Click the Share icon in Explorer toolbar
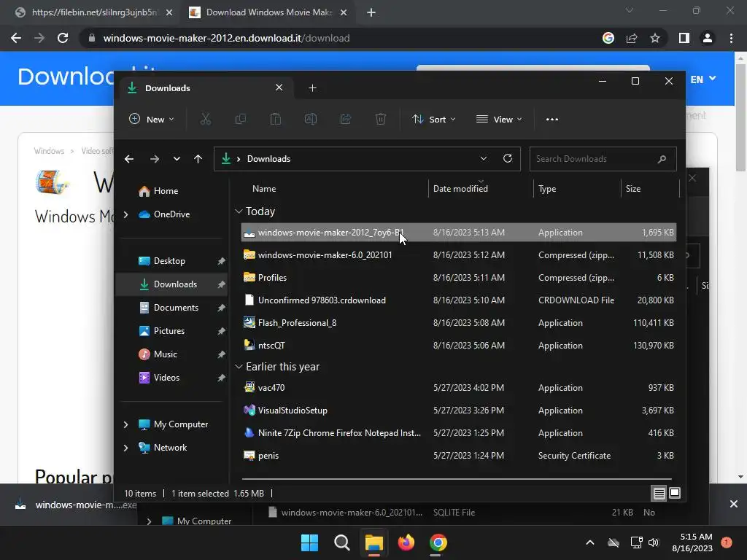747x560 pixels. pyautogui.click(x=346, y=119)
